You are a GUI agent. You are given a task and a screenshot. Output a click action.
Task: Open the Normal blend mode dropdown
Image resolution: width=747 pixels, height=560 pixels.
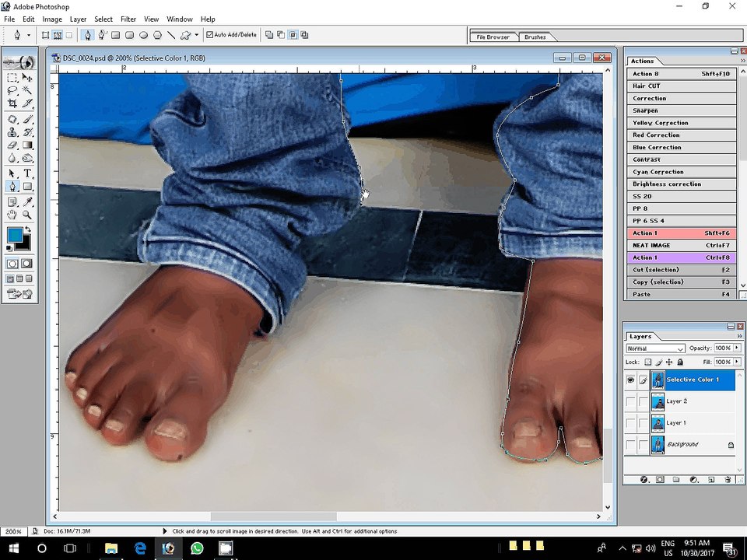tap(655, 348)
